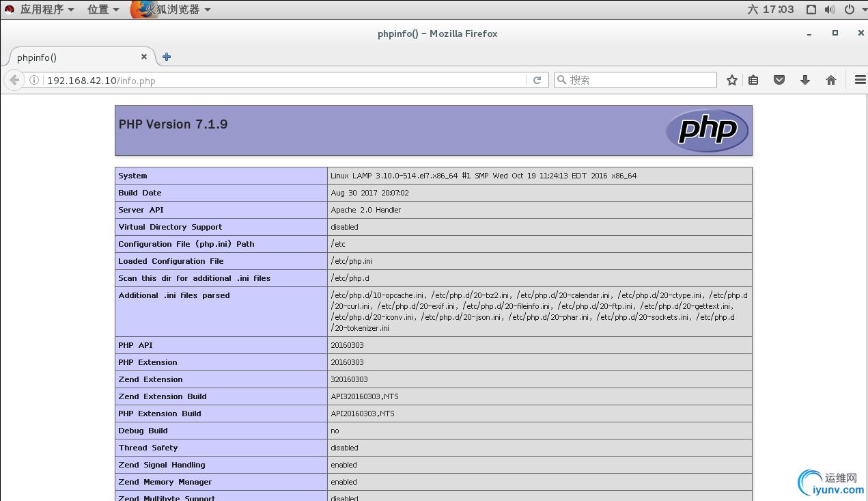This screenshot has width=868, height=501.
Task: Click the Zend Extension value 320160303
Action: pyautogui.click(x=349, y=379)
